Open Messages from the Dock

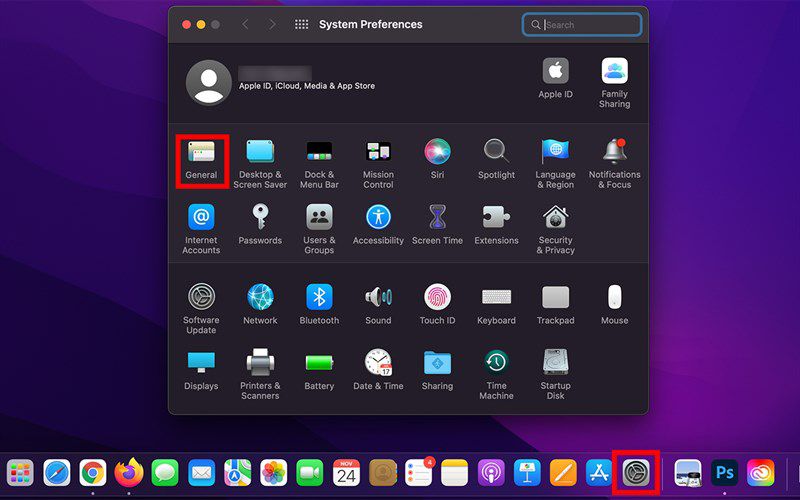(x=165, y=473)
